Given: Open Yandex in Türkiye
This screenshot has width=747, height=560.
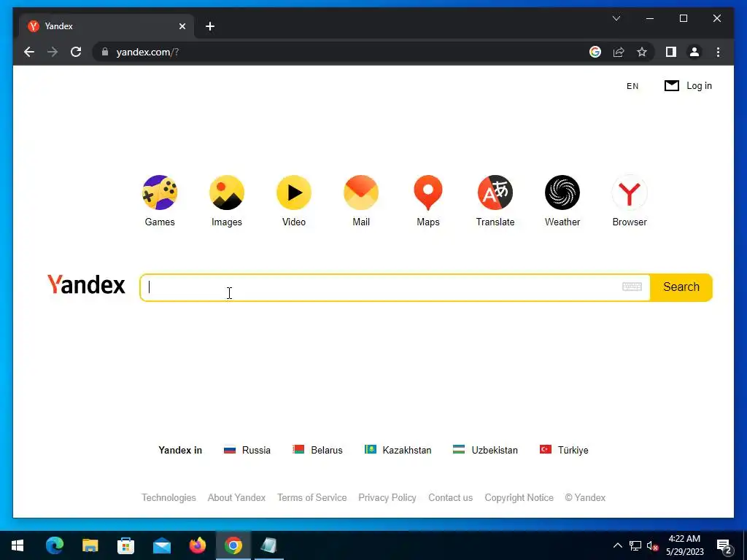Looking at the screenshot, I should pos(564,450).
